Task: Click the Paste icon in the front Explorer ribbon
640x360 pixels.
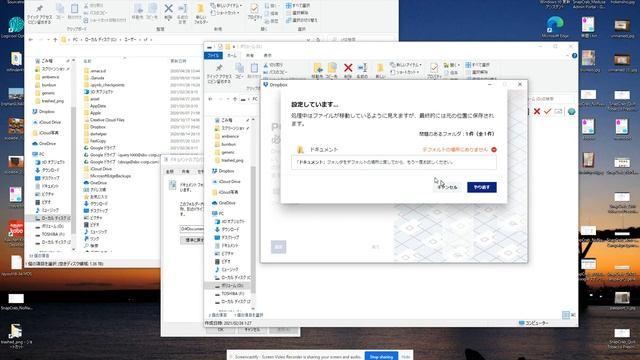Action: point(254,68)
